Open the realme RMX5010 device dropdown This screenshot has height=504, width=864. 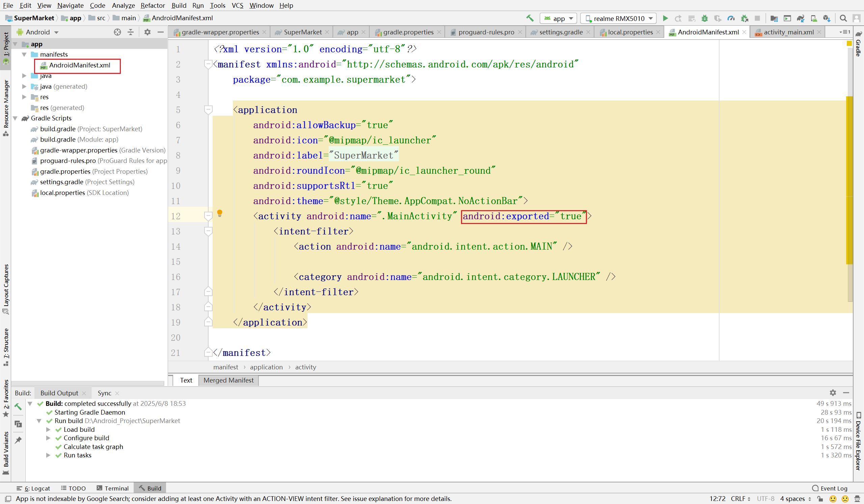point(618,18)
